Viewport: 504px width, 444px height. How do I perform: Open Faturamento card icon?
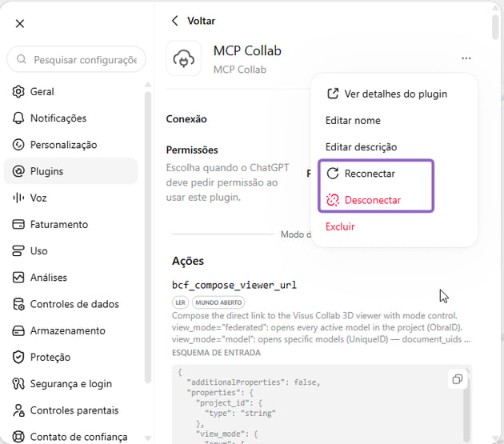(x=18, y=225)
